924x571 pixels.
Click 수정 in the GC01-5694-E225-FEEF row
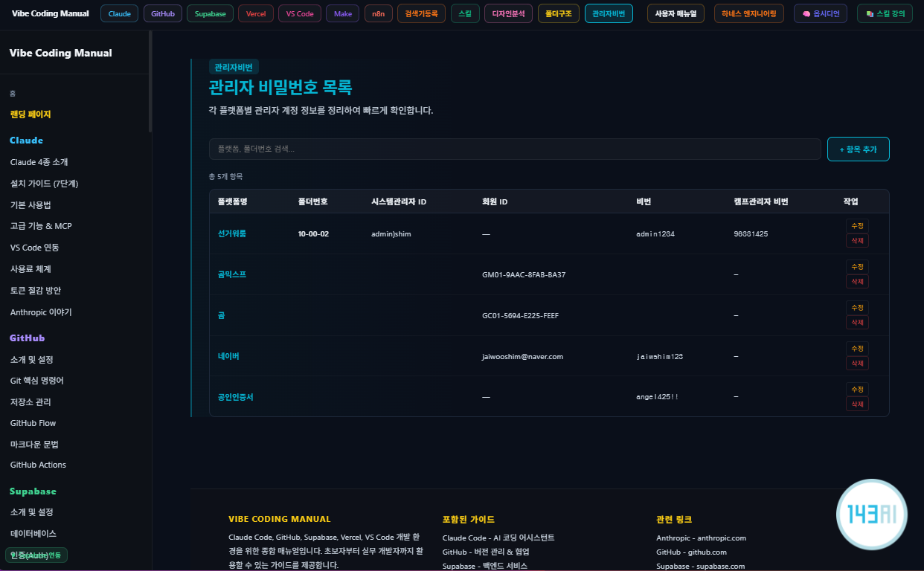point(857,308)
